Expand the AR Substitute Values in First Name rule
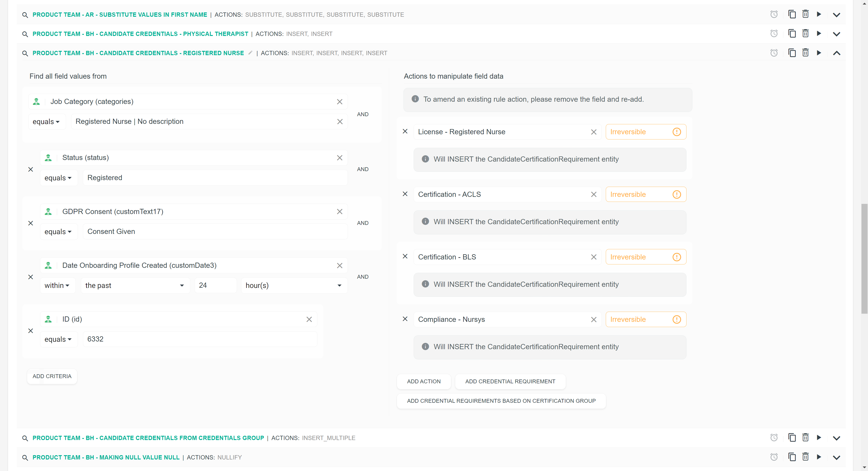 (837, 15)
